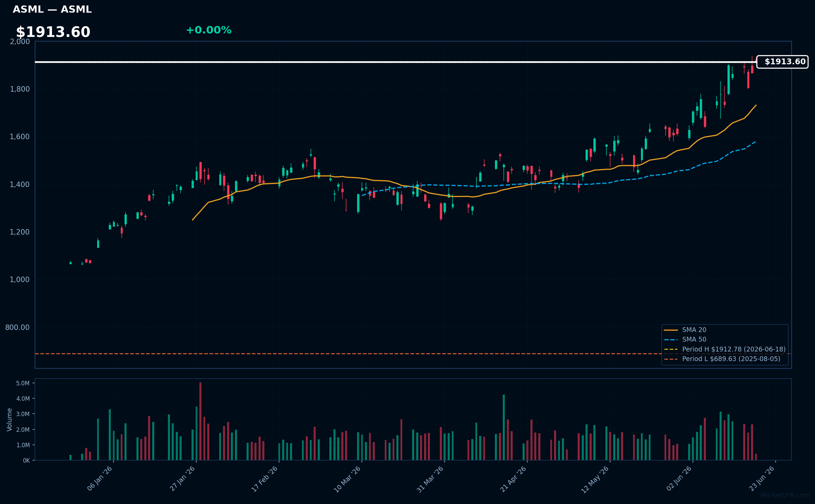Click the 5.0M volume axis label

click(x=23, y=383)
